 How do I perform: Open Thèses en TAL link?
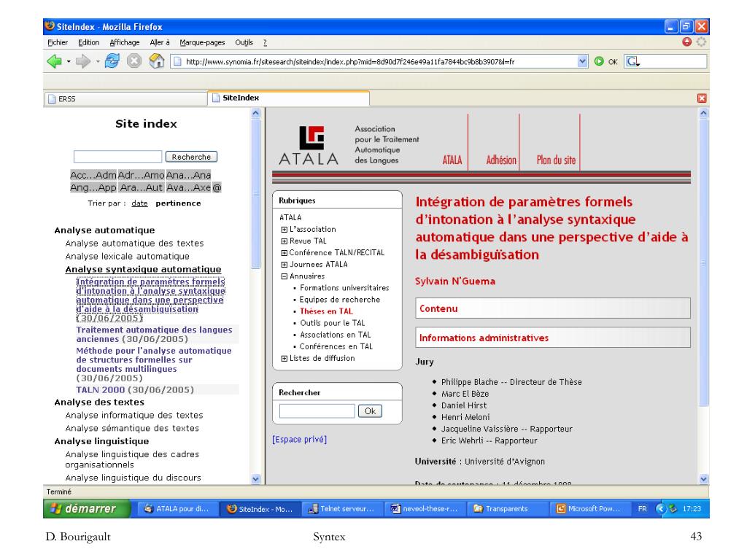(326, 311)
